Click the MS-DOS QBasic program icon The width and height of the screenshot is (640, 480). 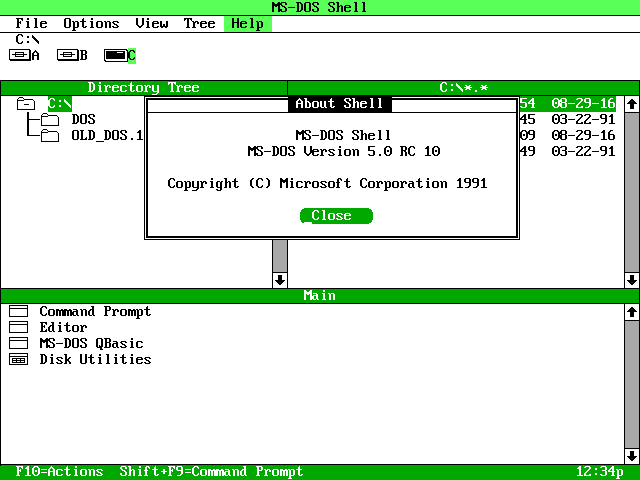(x=19, y=344)
